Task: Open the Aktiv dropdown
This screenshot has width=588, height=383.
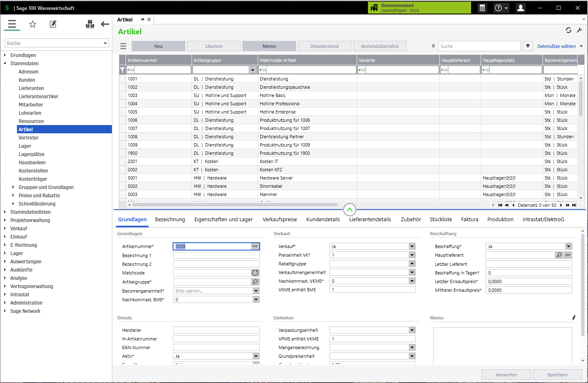Action: (256, 356)
